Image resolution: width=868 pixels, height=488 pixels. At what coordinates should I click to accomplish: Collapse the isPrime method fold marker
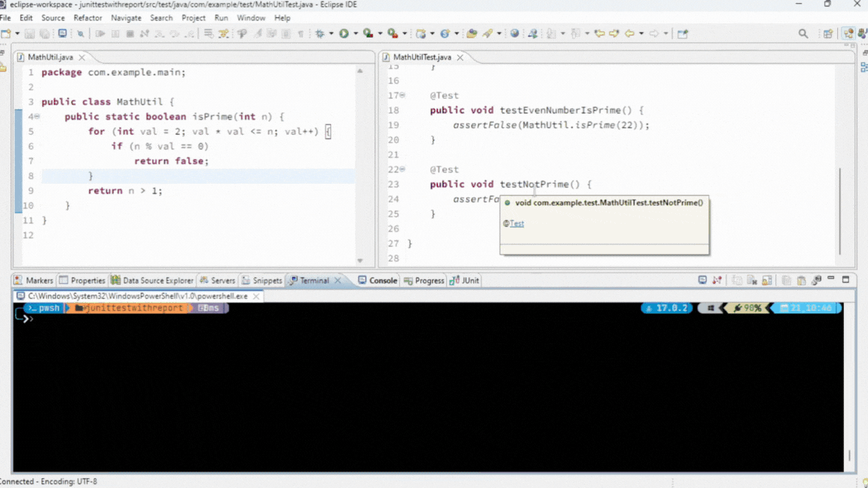(36, 117)
